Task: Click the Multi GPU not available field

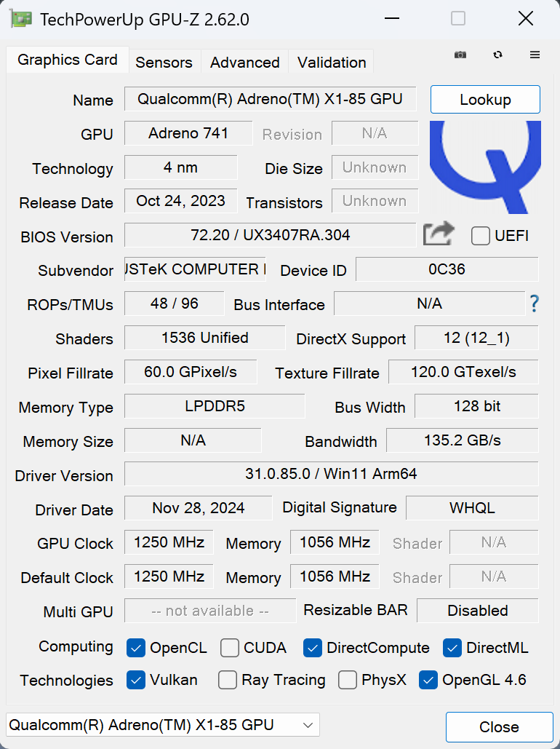Action: coord(210,611)
